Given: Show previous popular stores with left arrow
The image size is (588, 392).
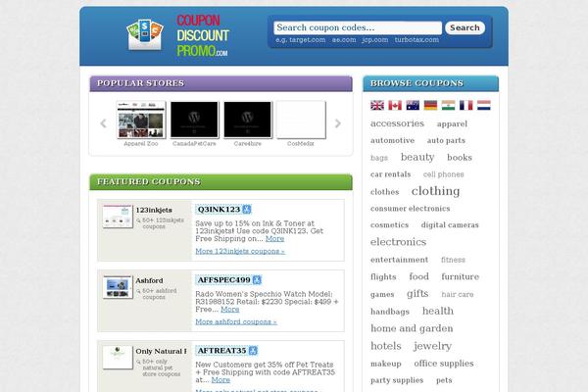Looking at the screenshot, I should [x=104, y=123].
